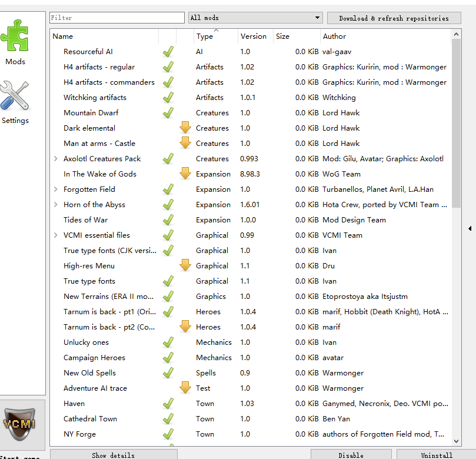
Task: Select the Tarnum is back - pt1 row
Action: click(251, 312)
